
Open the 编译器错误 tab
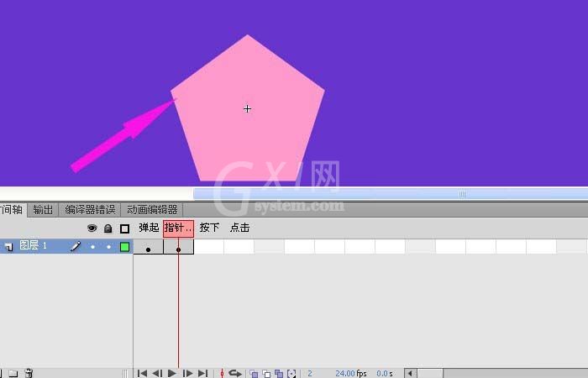click(90, 210)
